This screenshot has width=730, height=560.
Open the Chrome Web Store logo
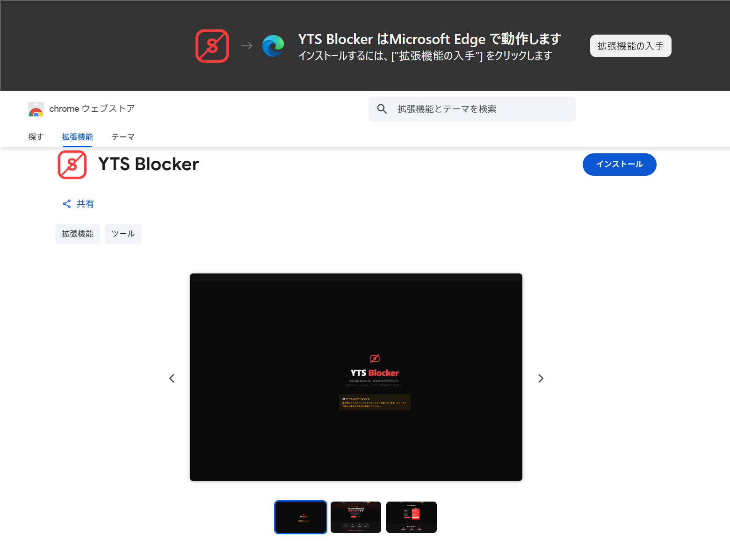click(36, 109)
